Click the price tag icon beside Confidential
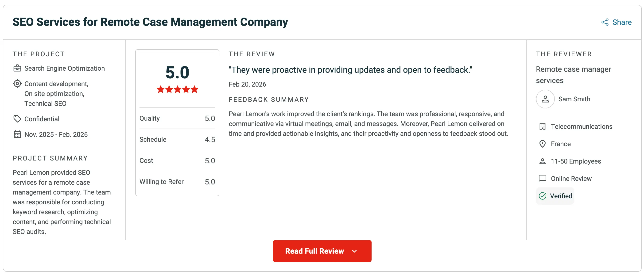Screen dimensions: 644x275 17,119
